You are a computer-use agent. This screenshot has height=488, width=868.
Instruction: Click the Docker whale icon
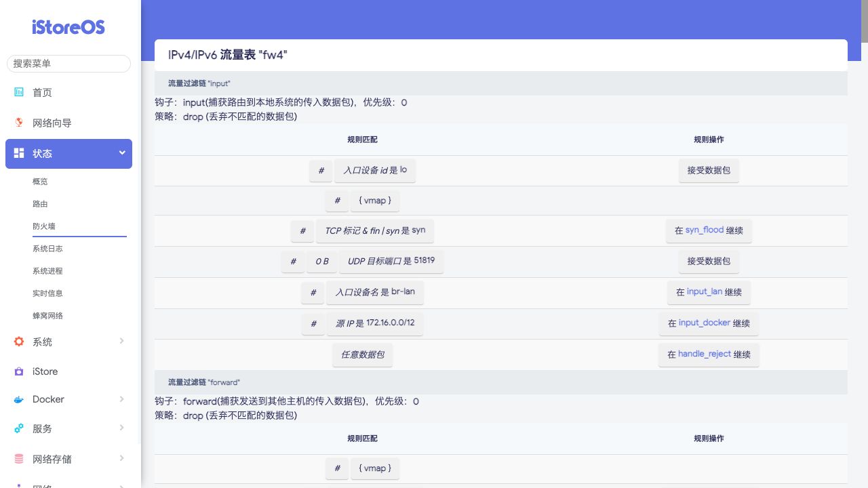pos(19,400)
